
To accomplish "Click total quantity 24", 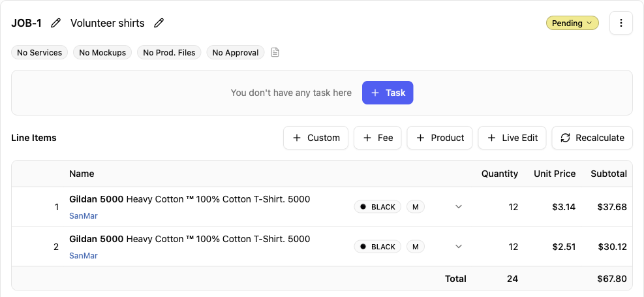I will pyautogui.click(x=512, y=279).
